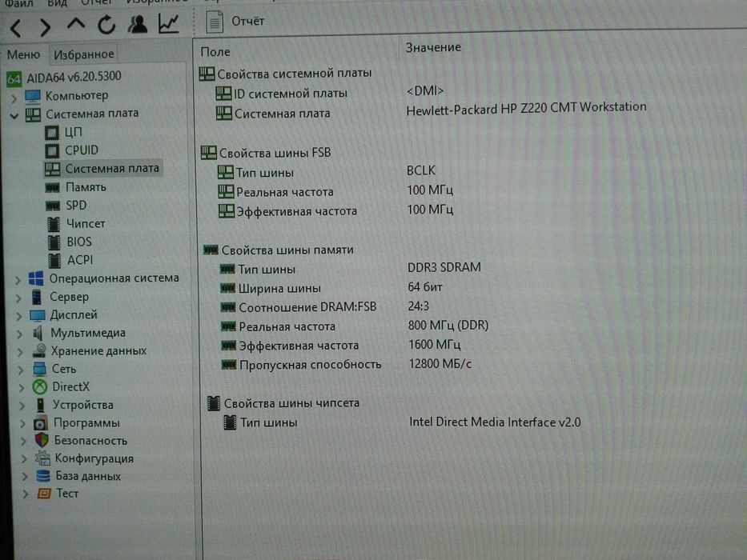This screenshot has width=747, height=560.
Task: Click the Сеть network icon
Action: point(39,369)
